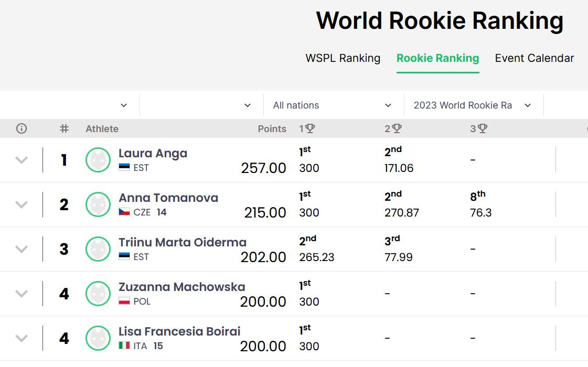The height and width of the screenshot is (367, 588).
Task: Click the second-place trophy column icon
Action: click(x=397, y=128)
